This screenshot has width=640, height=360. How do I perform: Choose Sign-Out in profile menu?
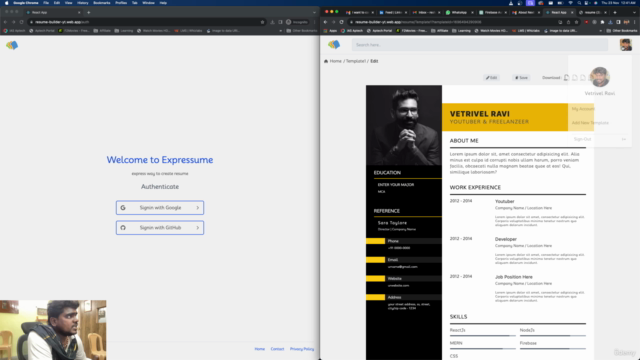(582, 139)
